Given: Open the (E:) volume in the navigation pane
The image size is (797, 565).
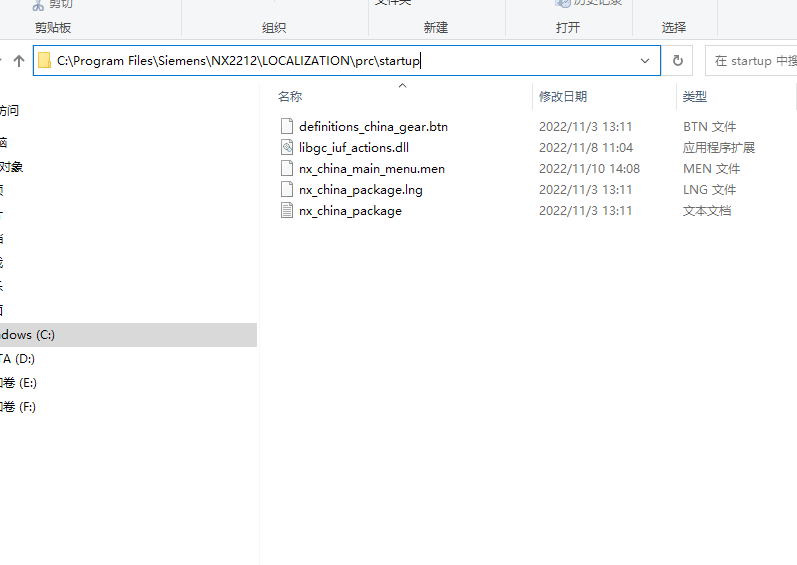Looking at the screenshot, I should point(20,383).
